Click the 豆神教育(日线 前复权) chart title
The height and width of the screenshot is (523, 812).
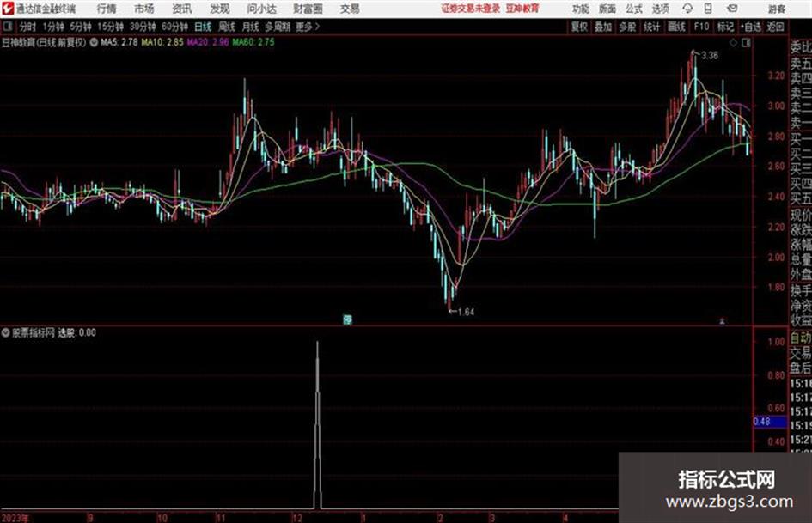44,42
